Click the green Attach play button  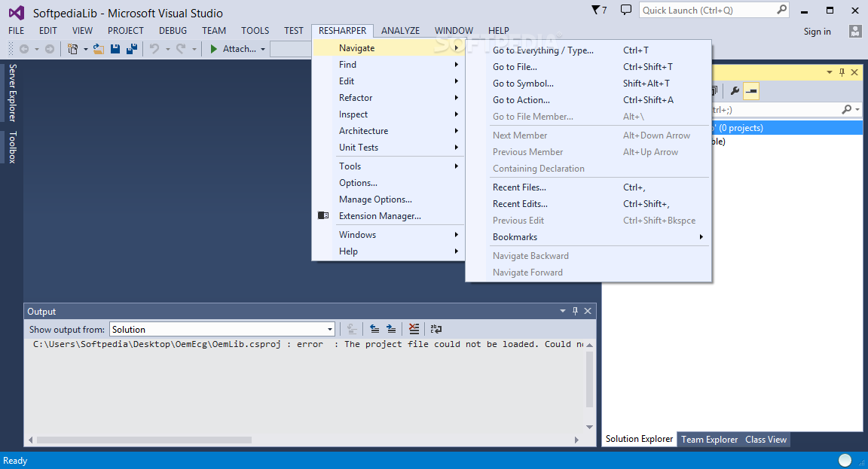pyautogui.click(x=214, y=49)
